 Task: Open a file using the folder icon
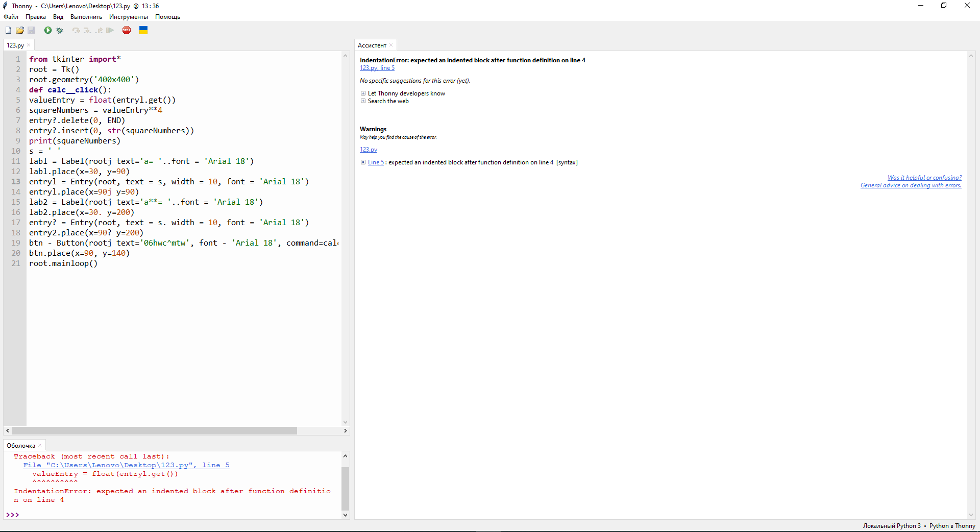(x=20, y=31)
